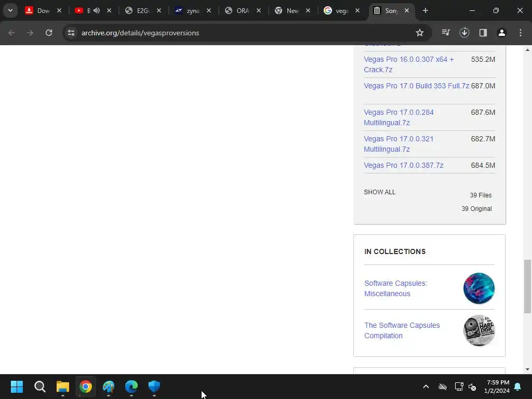Show hidden system tray icons
This screenshot has height=399, width=532.
pos(426,387)
